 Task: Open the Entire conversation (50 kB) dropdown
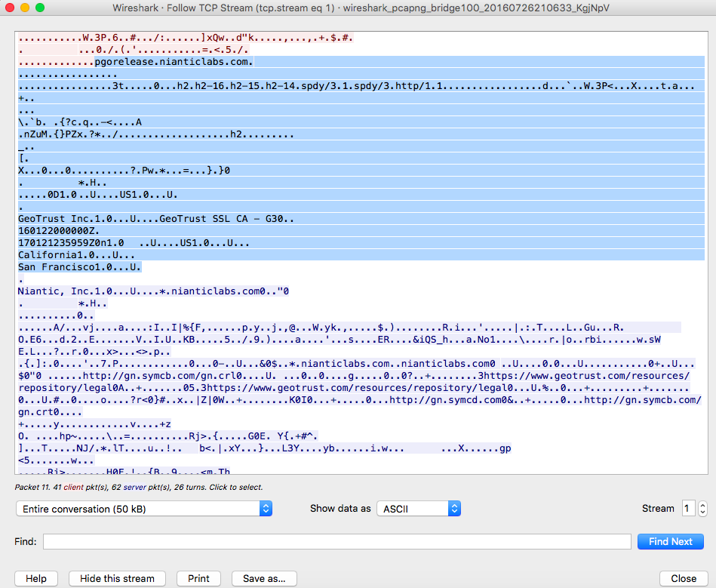click(144, 509)
